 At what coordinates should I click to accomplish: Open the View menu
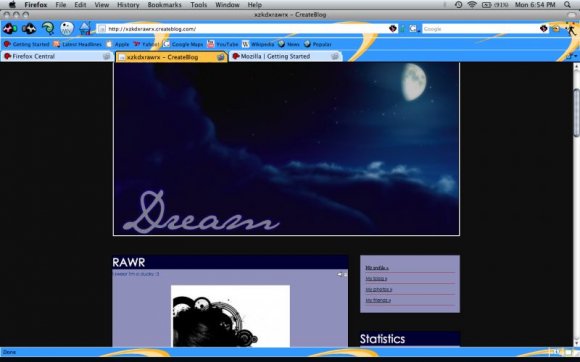(x=101, y=5)
